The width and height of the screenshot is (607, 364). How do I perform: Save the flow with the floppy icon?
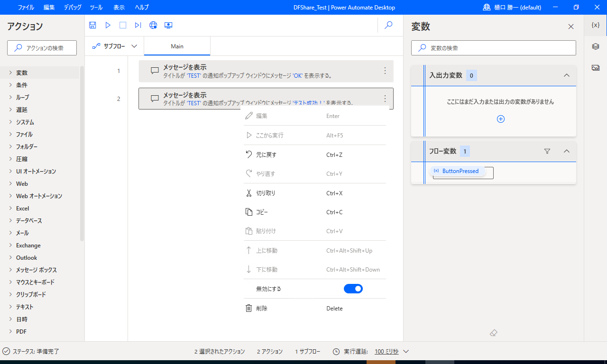point(92,25)
